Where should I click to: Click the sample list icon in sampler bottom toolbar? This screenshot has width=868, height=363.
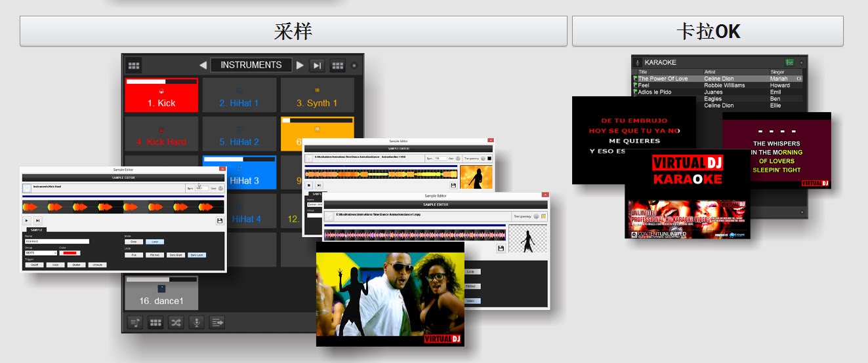(x=135, y=322)
